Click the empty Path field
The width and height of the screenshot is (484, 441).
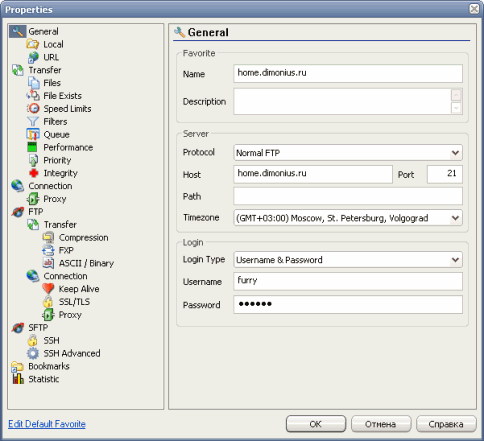[348, 196]
